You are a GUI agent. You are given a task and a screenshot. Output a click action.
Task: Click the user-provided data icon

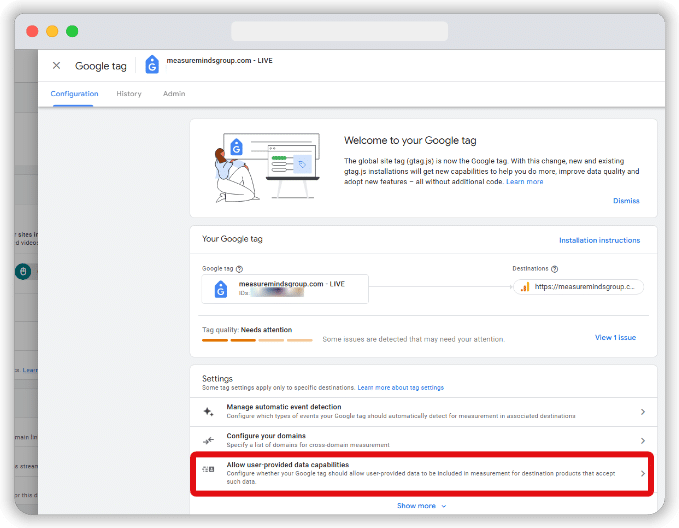208,469
